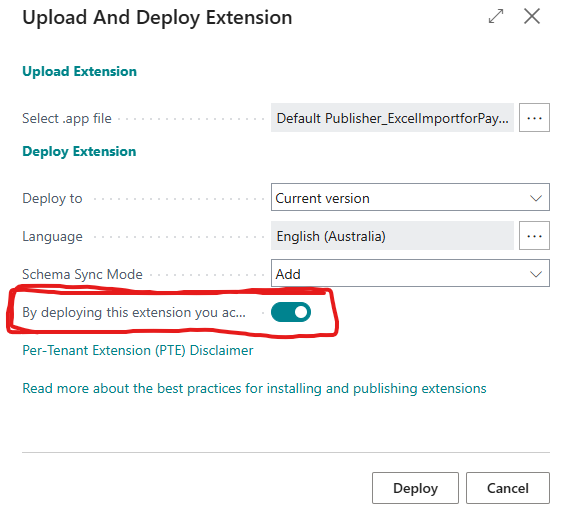Close the Upload And Deploy Extension dialog
Screen dimensions: 571x518
[532, 16]
